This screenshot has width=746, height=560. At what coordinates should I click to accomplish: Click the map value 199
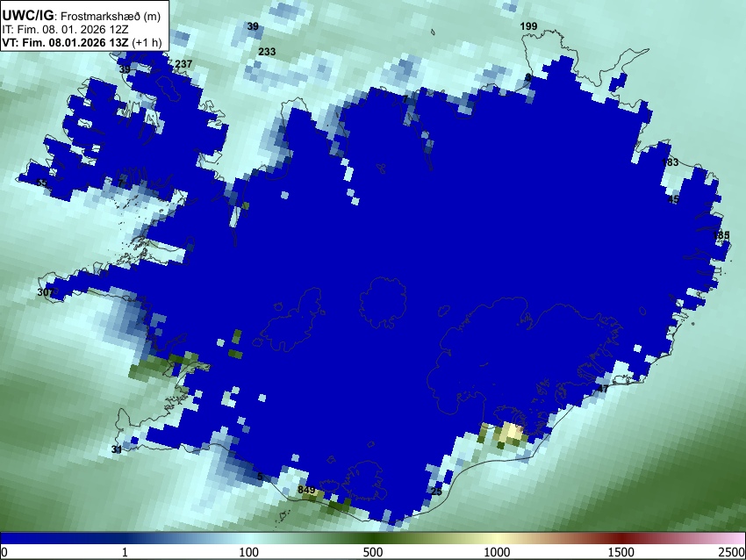click(x=528, y=26)
